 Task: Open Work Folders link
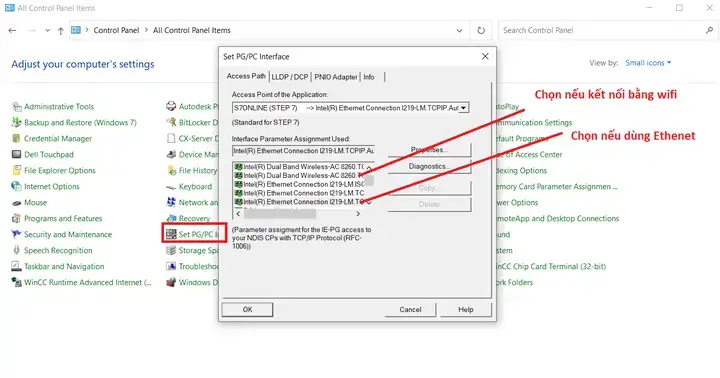[515, 282]
